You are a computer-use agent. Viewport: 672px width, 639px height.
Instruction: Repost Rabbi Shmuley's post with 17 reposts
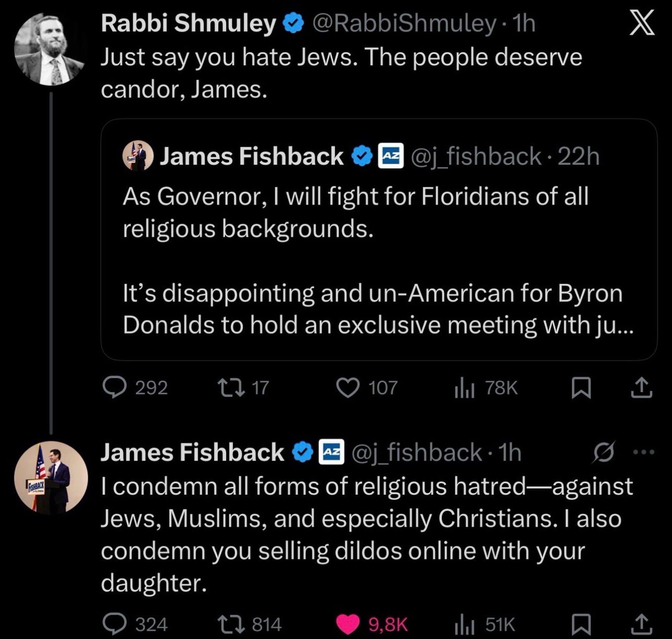pyautogui.click(x=232, y=387)
